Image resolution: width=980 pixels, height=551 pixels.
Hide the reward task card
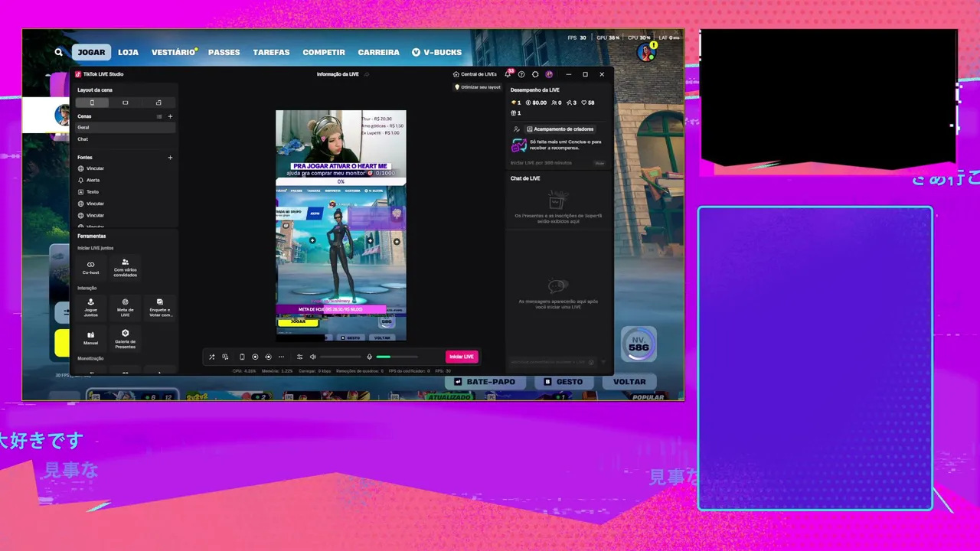coord(599,163)
